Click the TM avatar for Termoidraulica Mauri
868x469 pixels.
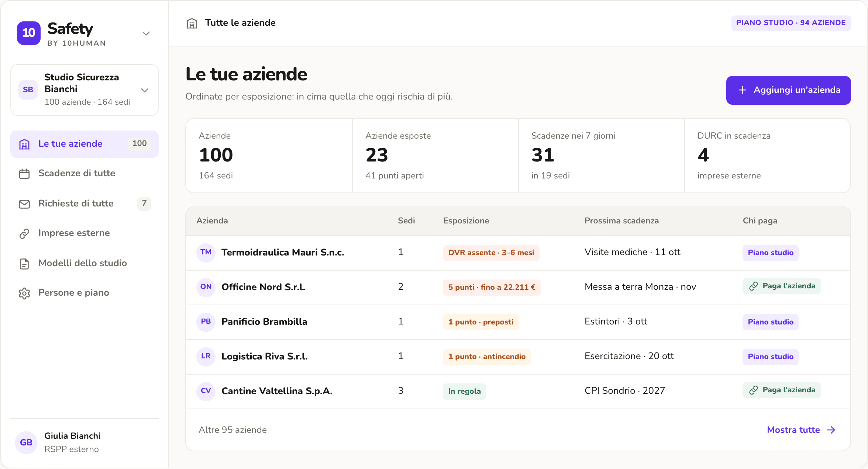(206, 253)
